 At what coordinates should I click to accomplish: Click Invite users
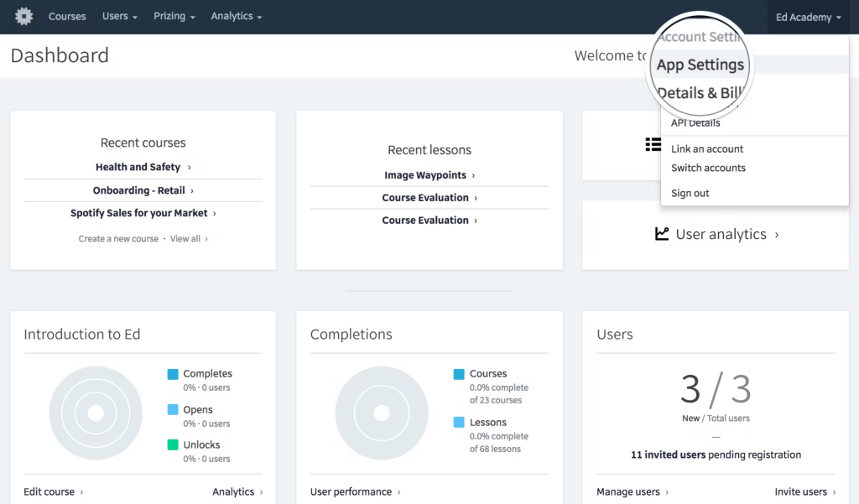pyautogui.click(x=800, y=491)
